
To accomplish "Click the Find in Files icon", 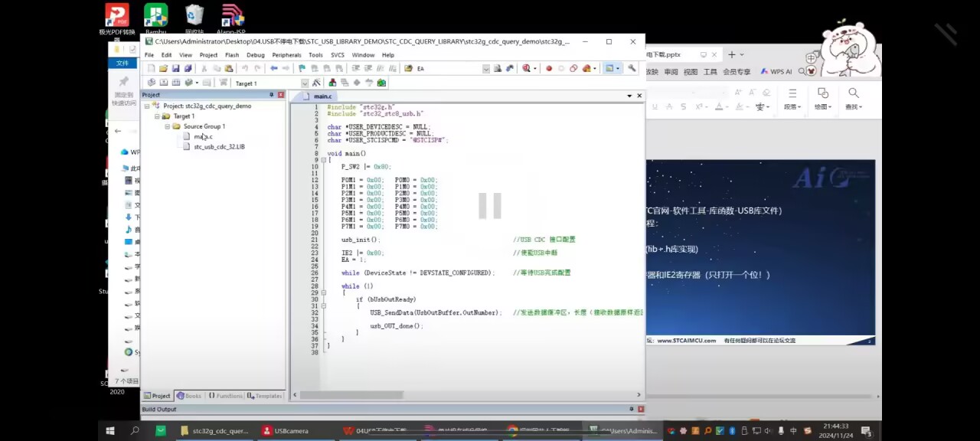I will click(x=409, y=68).
